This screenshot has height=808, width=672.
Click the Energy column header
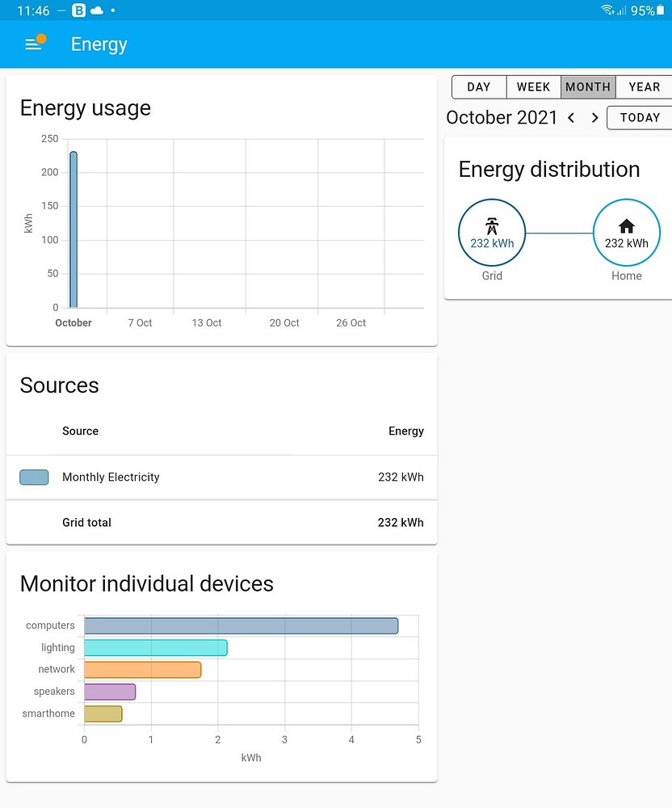406,431
